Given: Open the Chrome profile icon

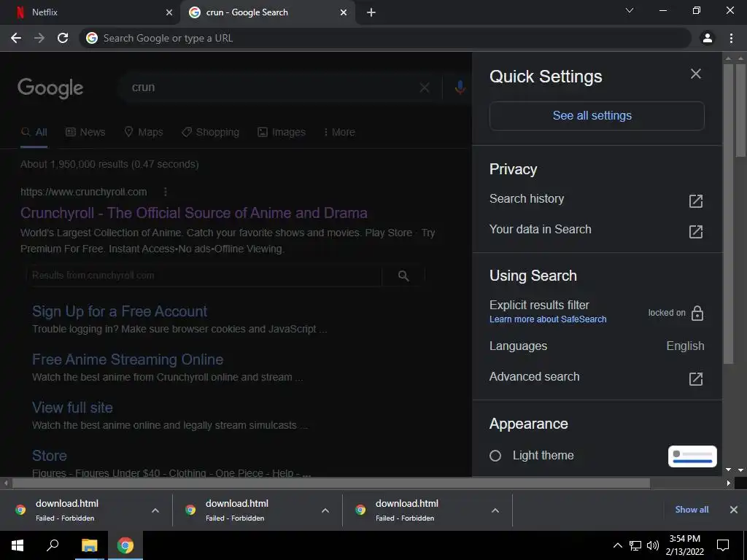Looking at the screenshot, I should (708, 38).
